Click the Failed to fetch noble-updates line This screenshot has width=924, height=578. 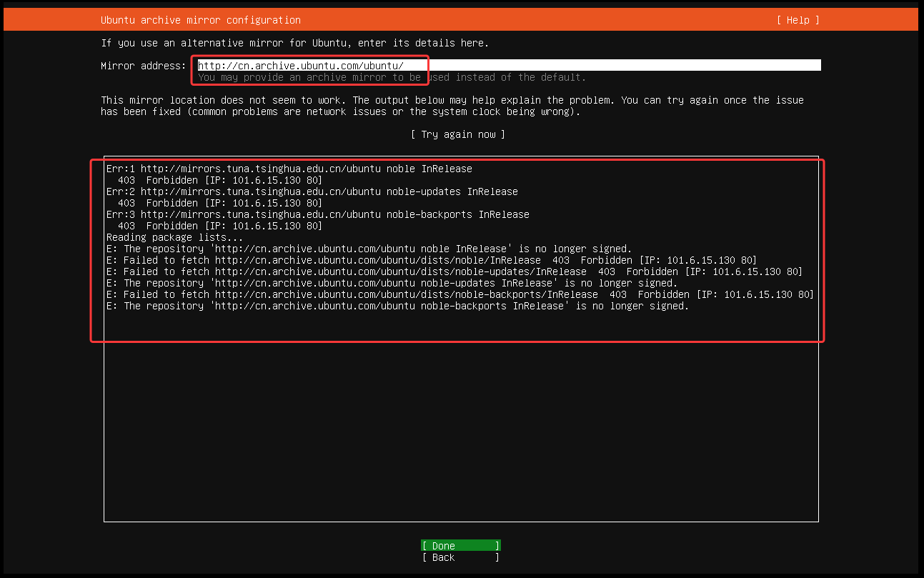pos(454,271)
